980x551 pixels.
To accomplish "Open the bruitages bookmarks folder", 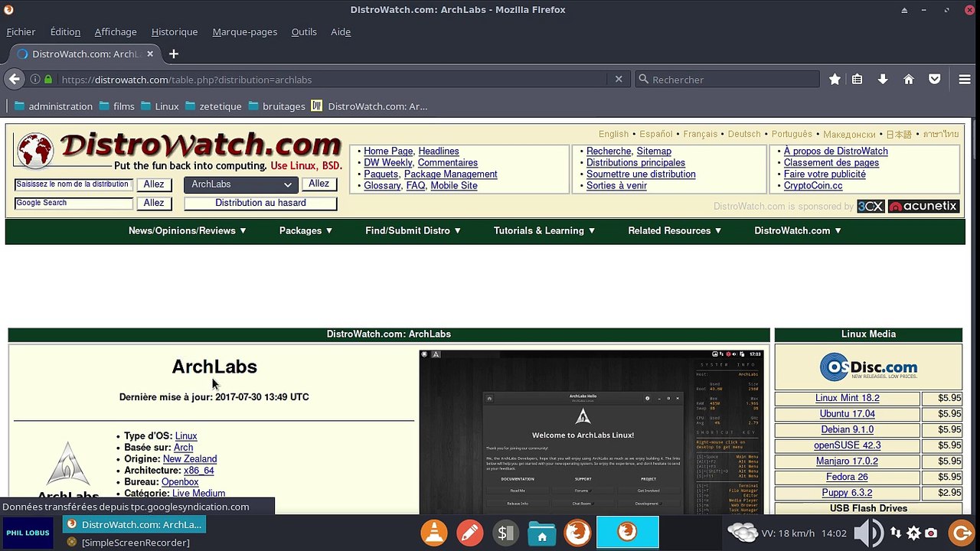I will [x=276, y=106].
